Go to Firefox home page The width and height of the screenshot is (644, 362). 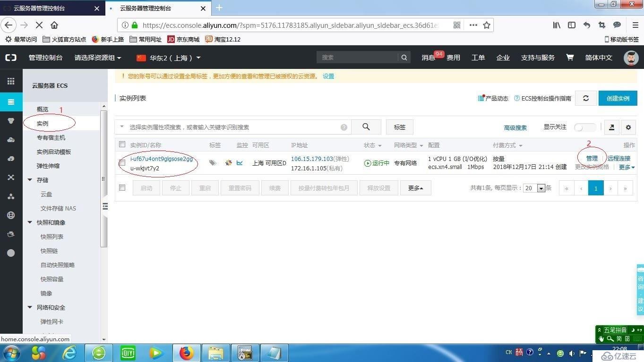[x=54, y=25]
